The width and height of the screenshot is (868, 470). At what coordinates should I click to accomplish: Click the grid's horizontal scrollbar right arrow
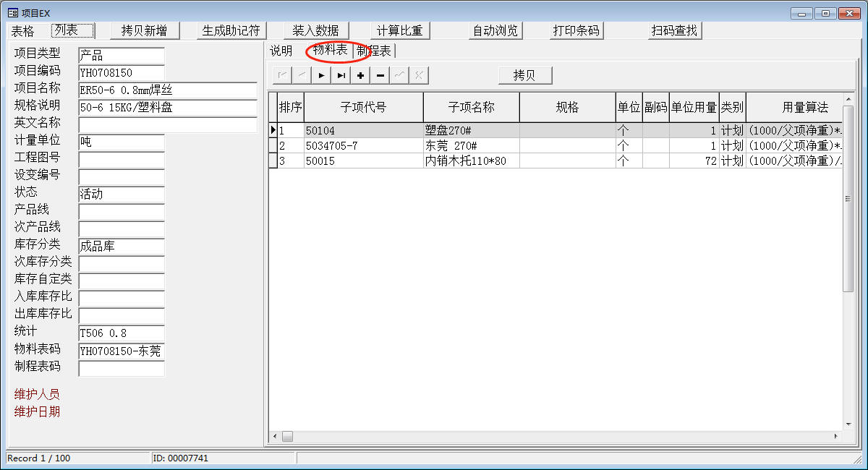pos(836,437)
